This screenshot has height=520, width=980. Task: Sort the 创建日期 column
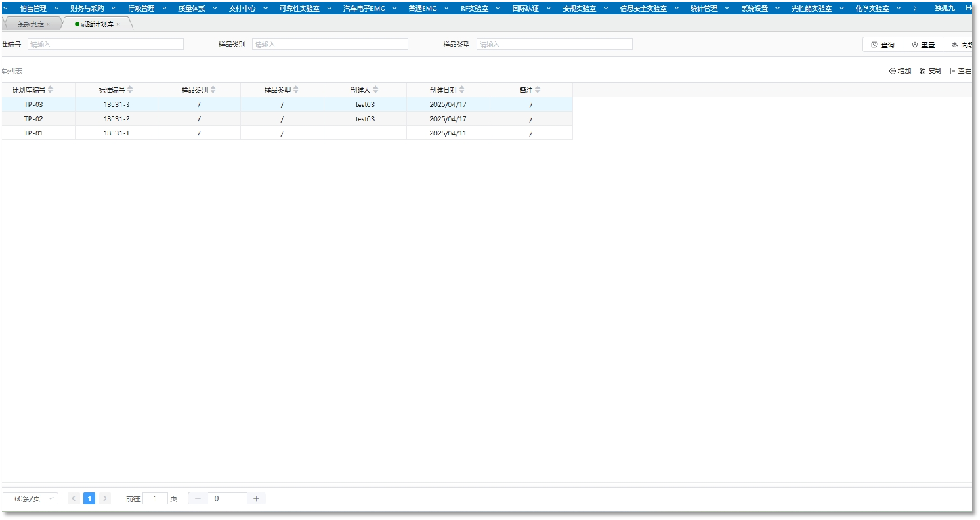(462, 90)
